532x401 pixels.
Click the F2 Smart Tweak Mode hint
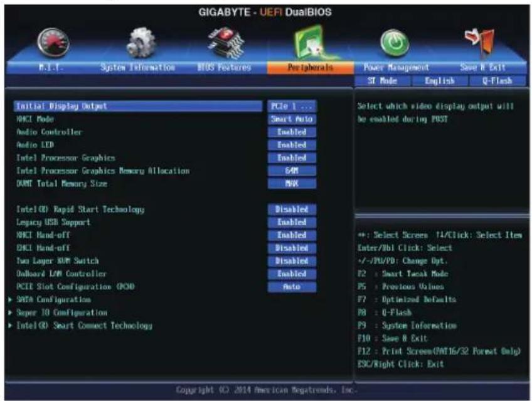tap(403, 274)
